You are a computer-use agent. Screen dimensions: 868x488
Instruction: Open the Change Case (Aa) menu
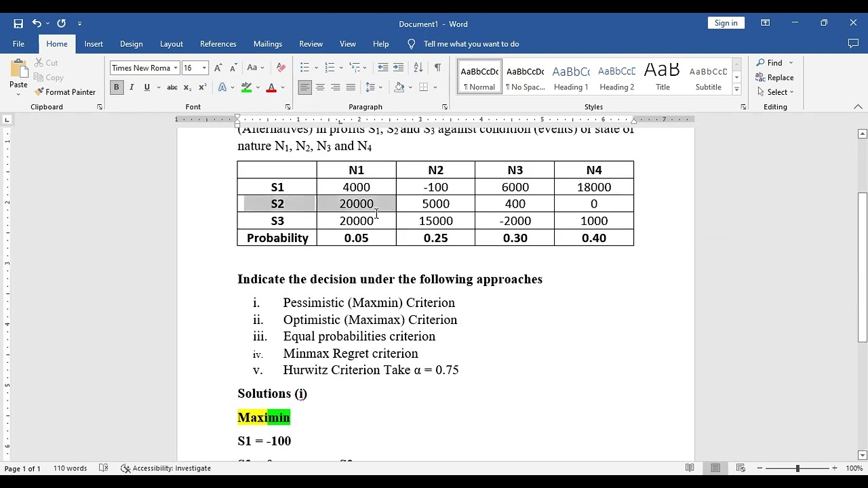click(x=255, y=68)
